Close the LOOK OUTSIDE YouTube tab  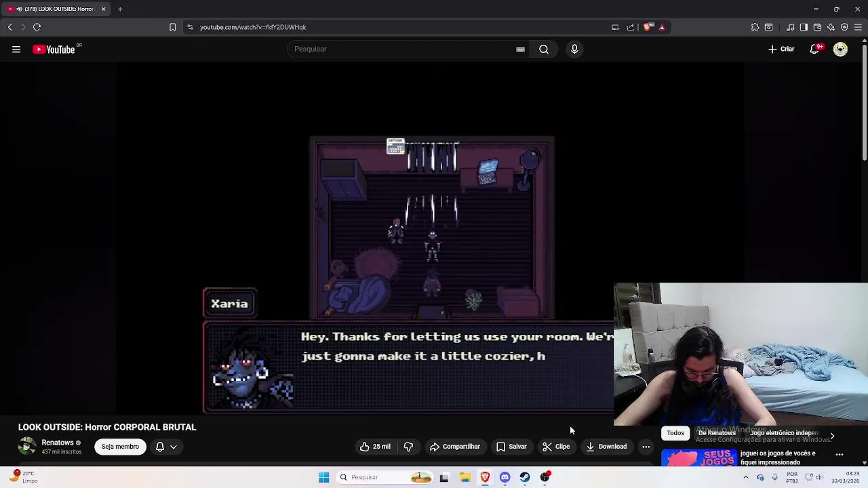point(103,9)
